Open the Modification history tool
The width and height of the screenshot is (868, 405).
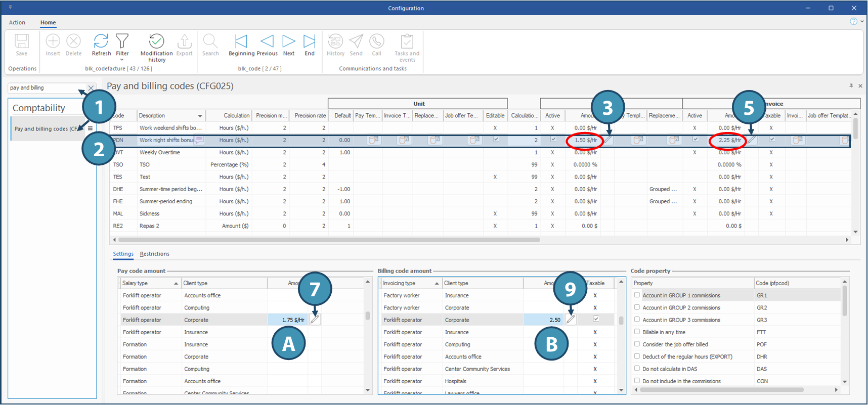tap(156, 41)
